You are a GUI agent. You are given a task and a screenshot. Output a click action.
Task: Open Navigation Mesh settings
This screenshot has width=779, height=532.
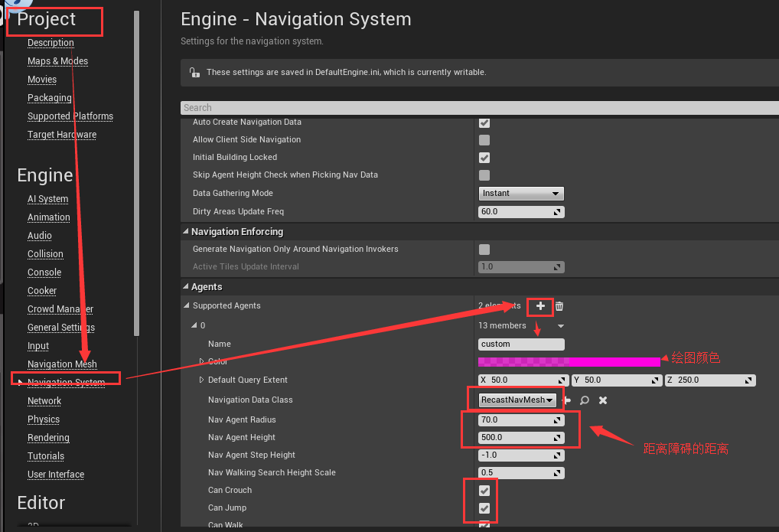point(62,364)
